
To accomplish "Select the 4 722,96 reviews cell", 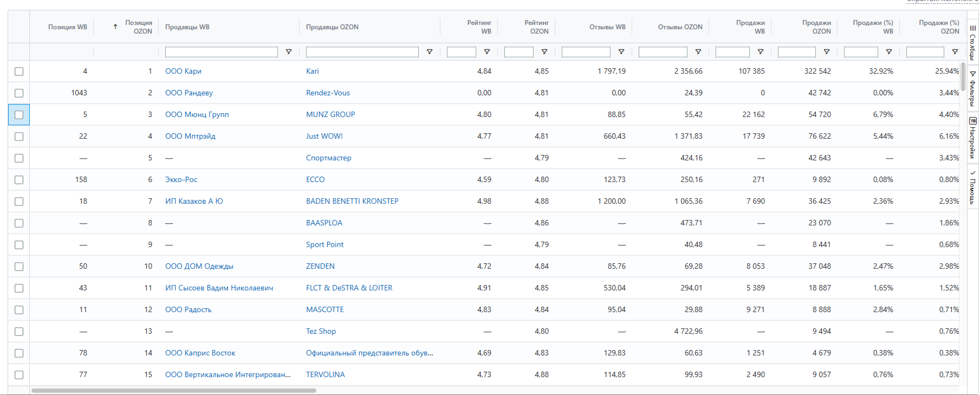I will 688,331.
